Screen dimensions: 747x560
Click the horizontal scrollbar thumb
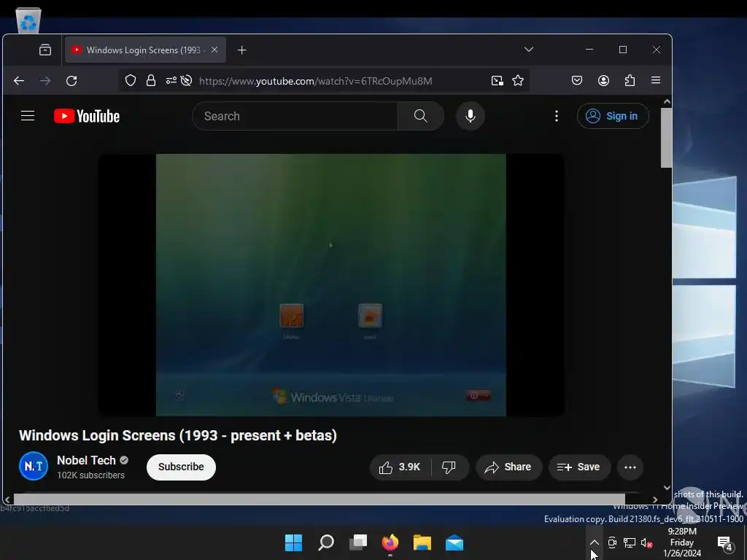tap(320, 499)
